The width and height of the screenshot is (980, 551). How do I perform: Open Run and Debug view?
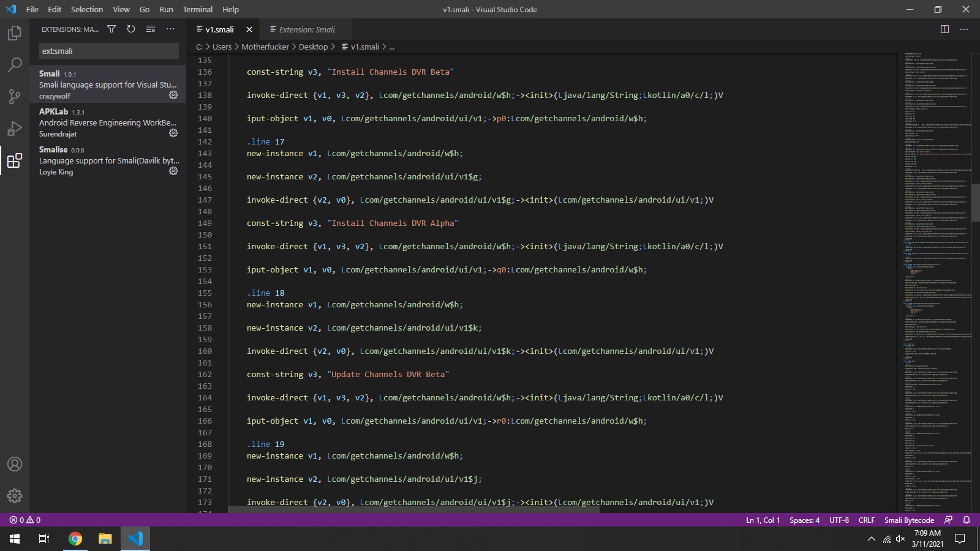point(15,129)
